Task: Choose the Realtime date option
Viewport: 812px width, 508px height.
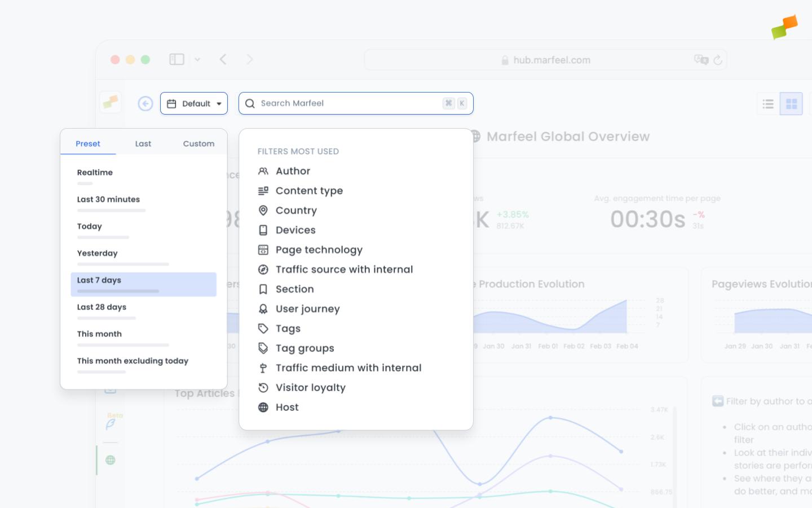Action: click(95, 172)
